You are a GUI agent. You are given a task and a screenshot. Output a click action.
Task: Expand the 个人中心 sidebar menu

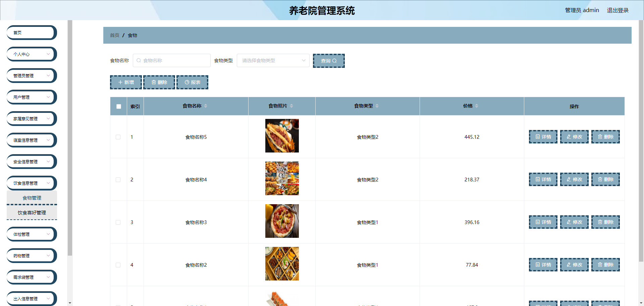[32, 54]
